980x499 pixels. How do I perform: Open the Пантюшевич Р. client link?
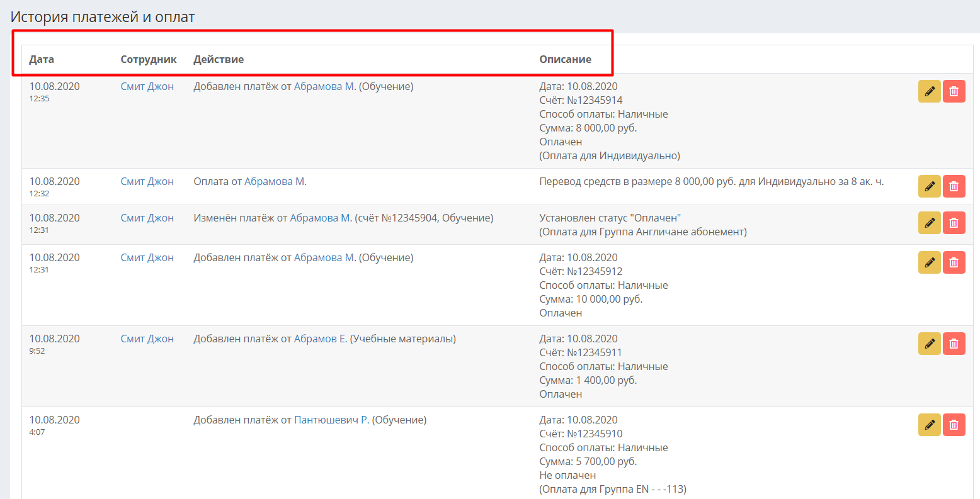[332, 420]
